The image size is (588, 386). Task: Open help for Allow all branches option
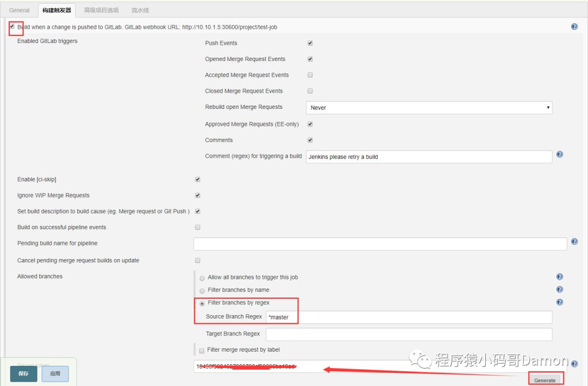(x=560, y=277)
